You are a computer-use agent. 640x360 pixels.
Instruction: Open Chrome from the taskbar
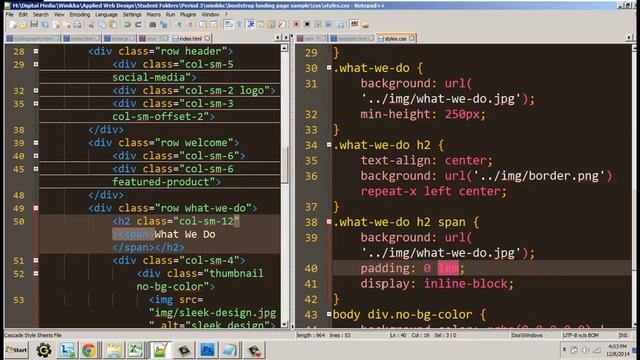click(x=89, y=350)
